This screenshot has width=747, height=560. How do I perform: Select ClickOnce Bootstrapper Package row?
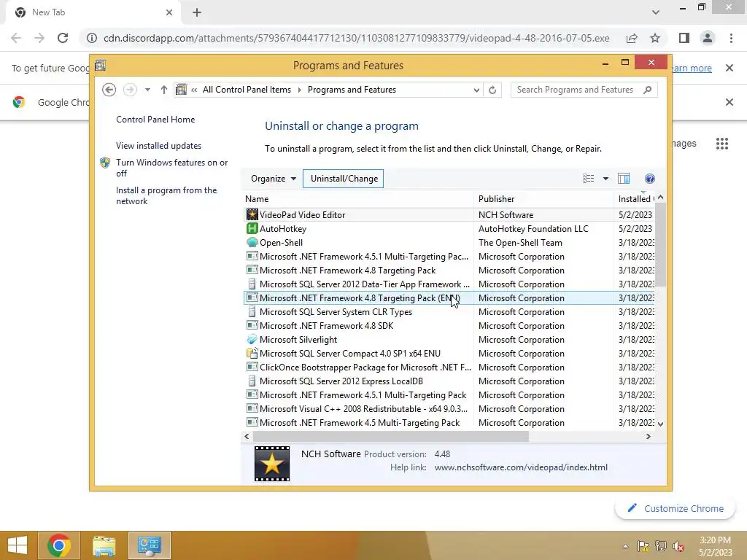click(x=449, y=367)
